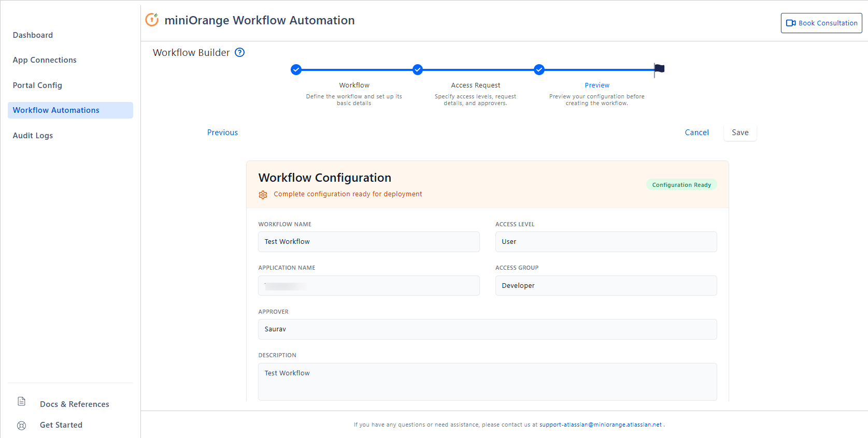Open the Get Started guide
Image resolution: width=868 pixels, height=438 pixels.
coord(61,425)
